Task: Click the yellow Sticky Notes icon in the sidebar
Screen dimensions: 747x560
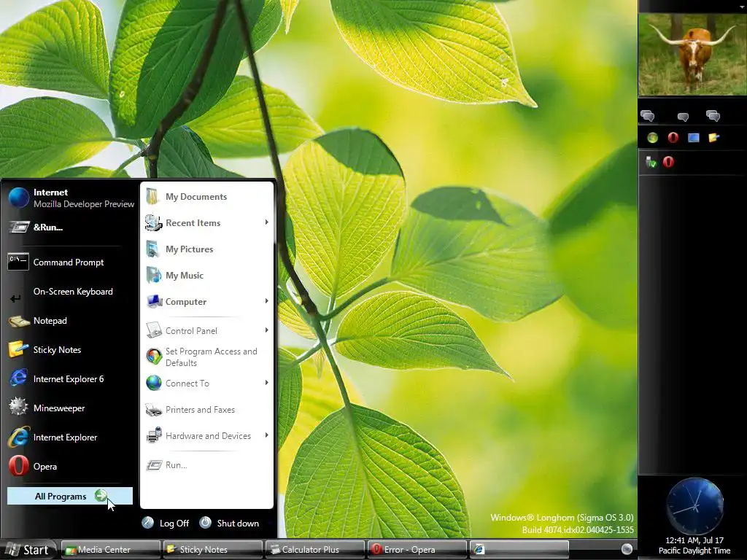Action: pos(713,138)
